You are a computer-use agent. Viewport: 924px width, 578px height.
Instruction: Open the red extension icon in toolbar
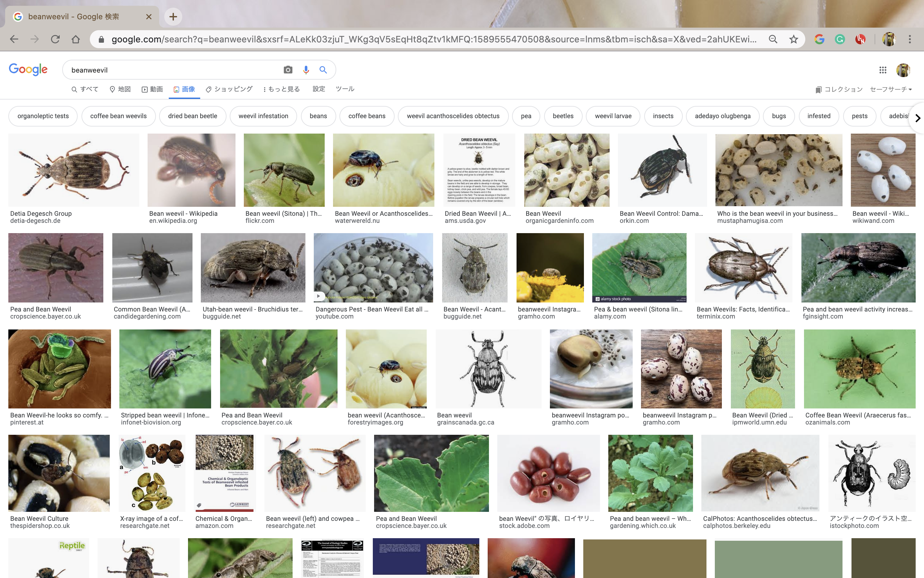pyautogui.click(x=860, y=39)
